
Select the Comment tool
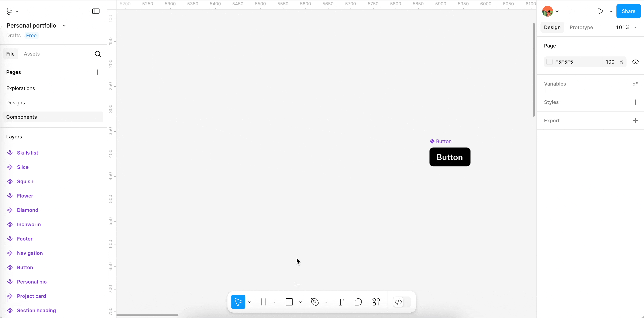pos(358,302)
